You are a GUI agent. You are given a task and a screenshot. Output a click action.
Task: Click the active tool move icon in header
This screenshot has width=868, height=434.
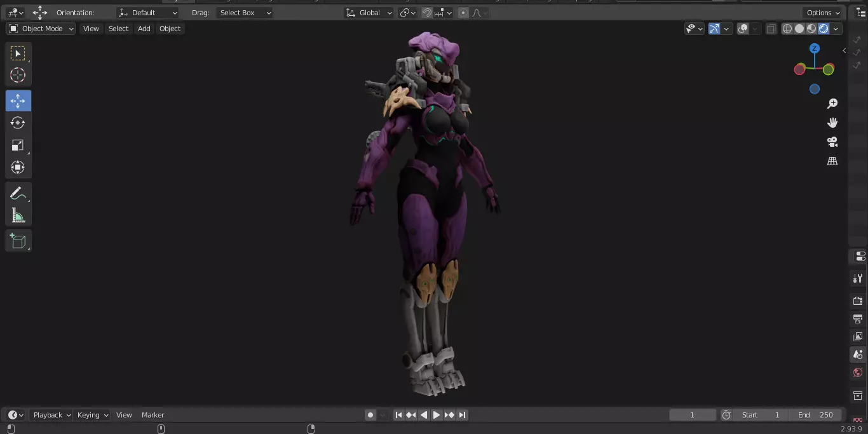click(x=40, y=13)
